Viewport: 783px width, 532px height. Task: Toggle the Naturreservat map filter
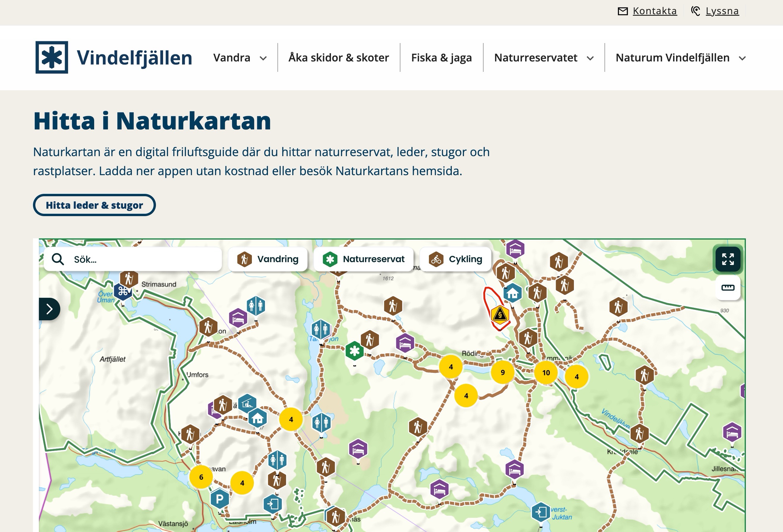364,259
